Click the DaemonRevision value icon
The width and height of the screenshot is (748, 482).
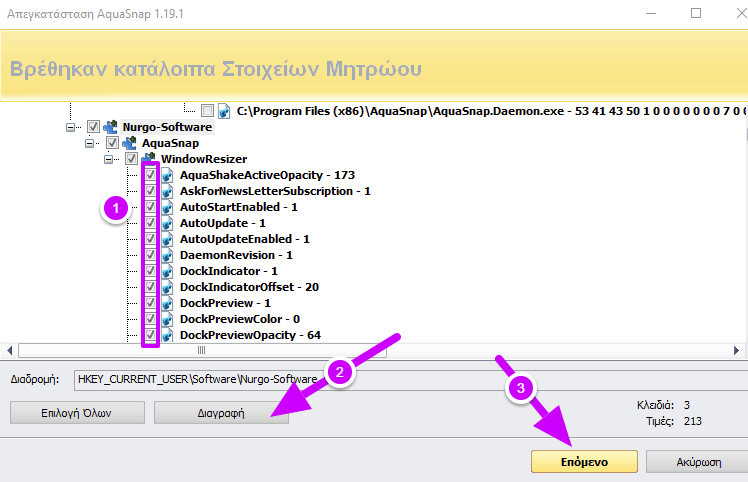(167, 255)
